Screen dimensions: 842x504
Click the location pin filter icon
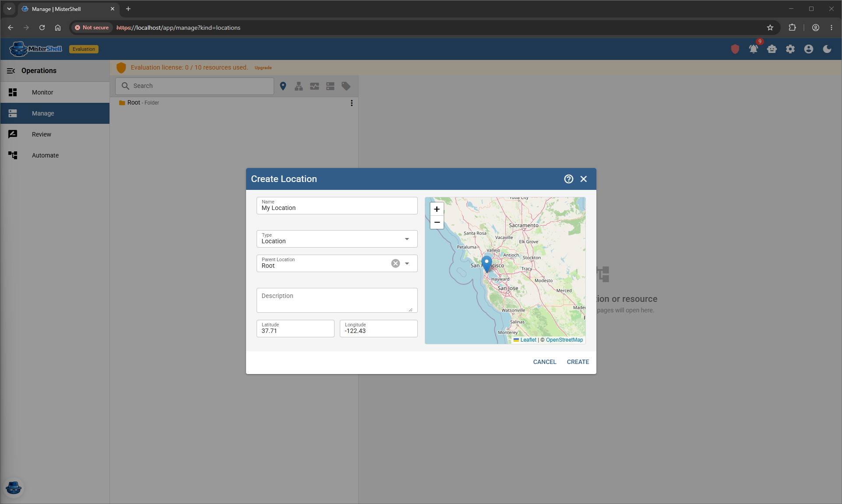coord(283,86)
